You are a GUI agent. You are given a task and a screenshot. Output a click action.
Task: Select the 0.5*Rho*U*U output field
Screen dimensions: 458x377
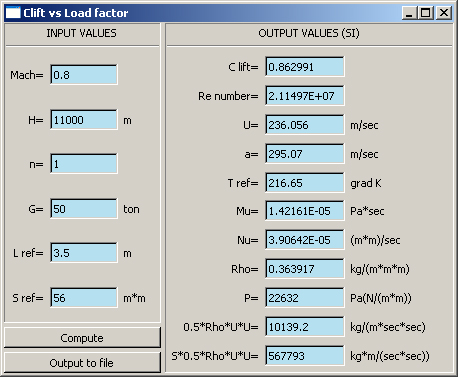point(305,327)
